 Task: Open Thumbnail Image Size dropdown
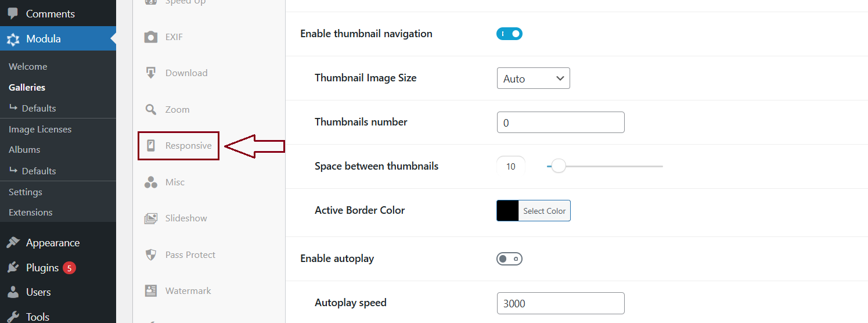pyautogui.click(x=533, y=78)
